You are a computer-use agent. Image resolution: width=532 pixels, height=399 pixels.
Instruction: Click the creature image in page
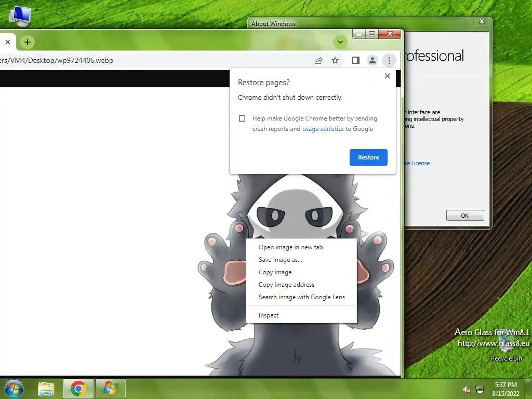tap(295, 210)
